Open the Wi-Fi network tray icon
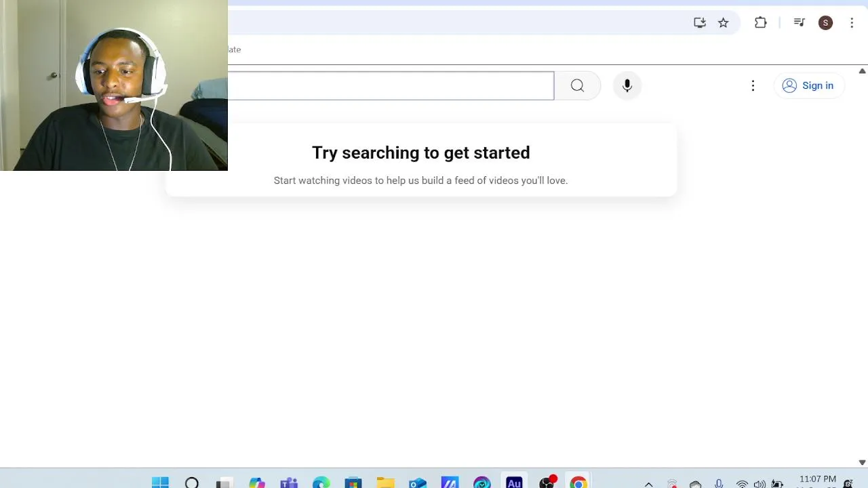The image size is (868, 488). click(x=742, y=484)
